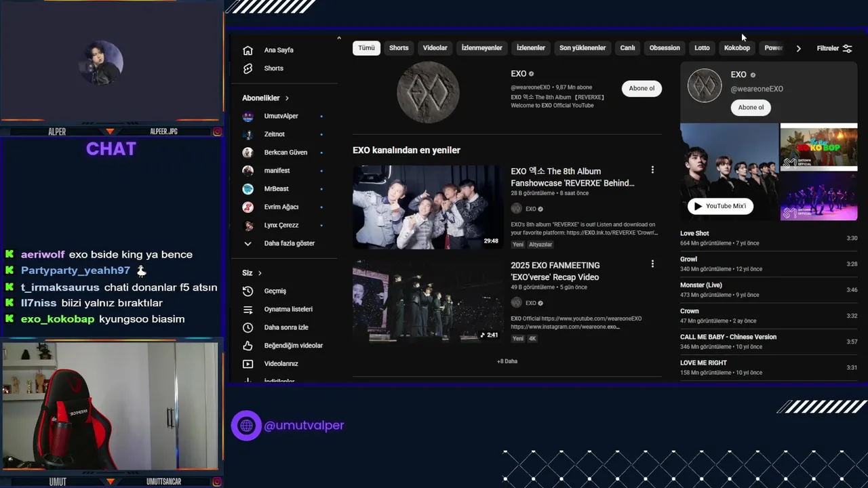Select the Videolar filter chip
868x488 pixels.
[435, 48]
